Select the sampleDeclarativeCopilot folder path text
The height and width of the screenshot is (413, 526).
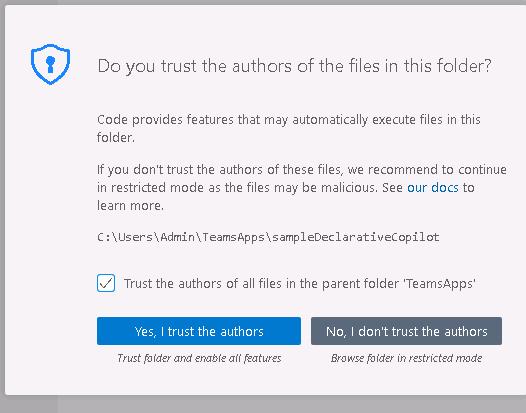(268, 237)
